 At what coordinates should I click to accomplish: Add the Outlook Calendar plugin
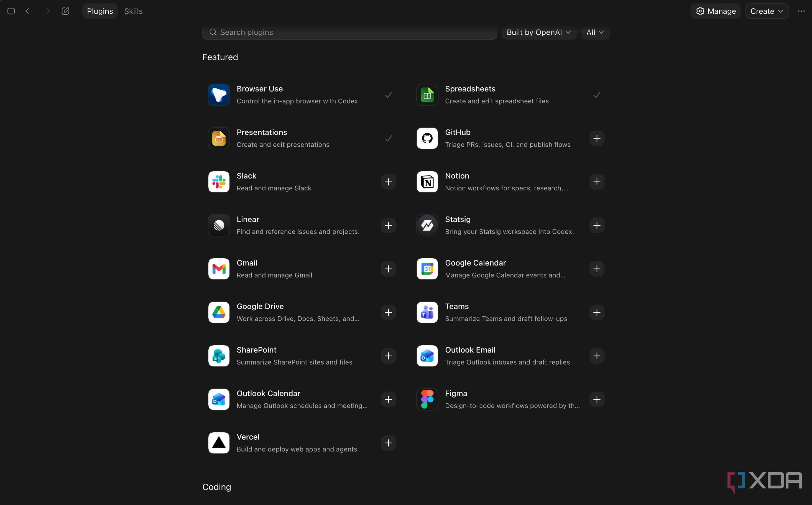(x=388, y=399)
